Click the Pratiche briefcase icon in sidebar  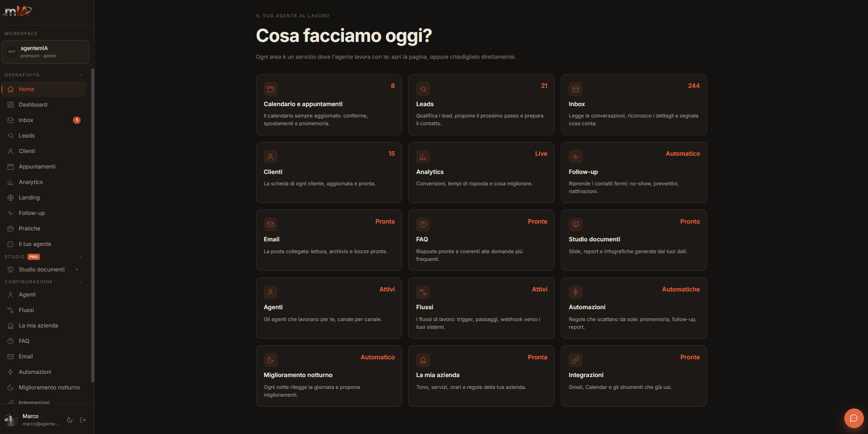(x=10, y=229)
